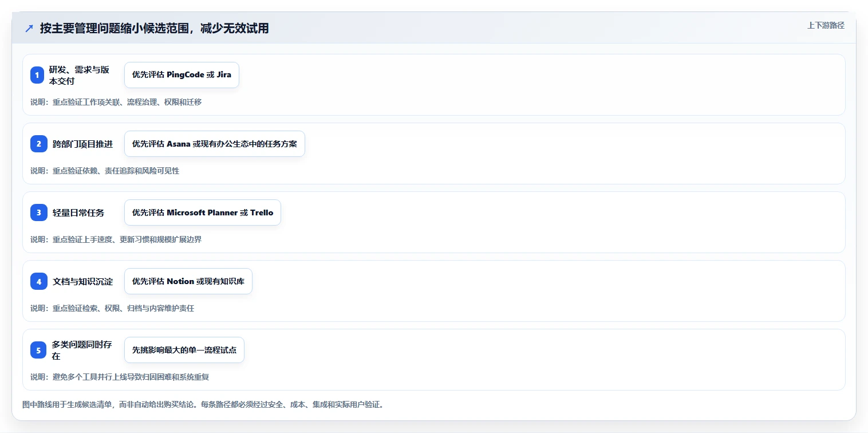The width and height of the screenshot is (868, 433).
Task: Click the label 研发、需求与版本交付
Action: (x=79, y=75)
